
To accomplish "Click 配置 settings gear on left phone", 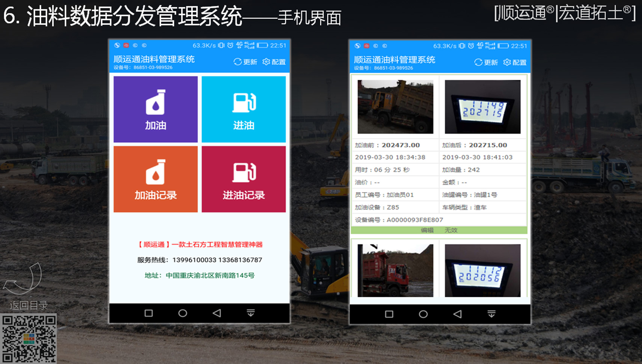I will (274, 62).
